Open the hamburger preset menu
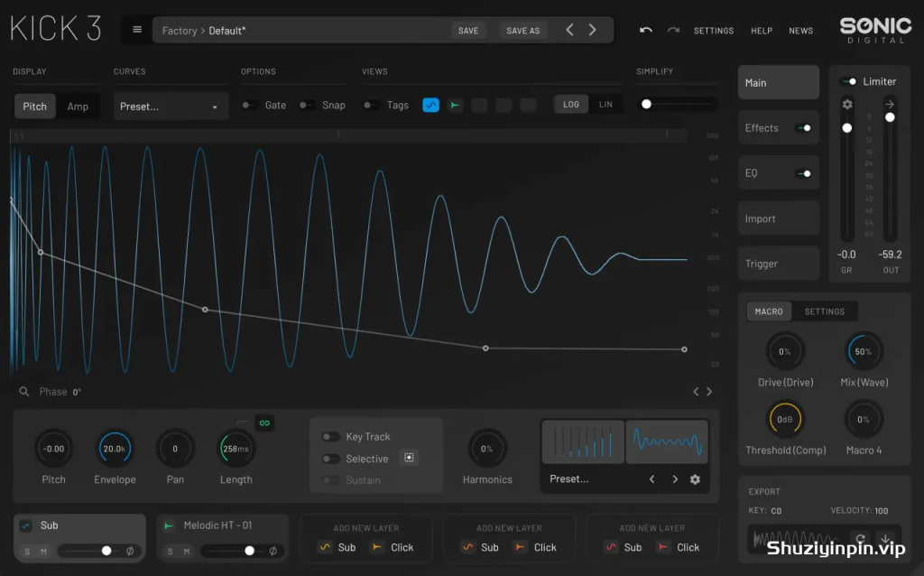The width and height of the screenshot is (924, 576). pyautogui.click(x=137, y=30)
